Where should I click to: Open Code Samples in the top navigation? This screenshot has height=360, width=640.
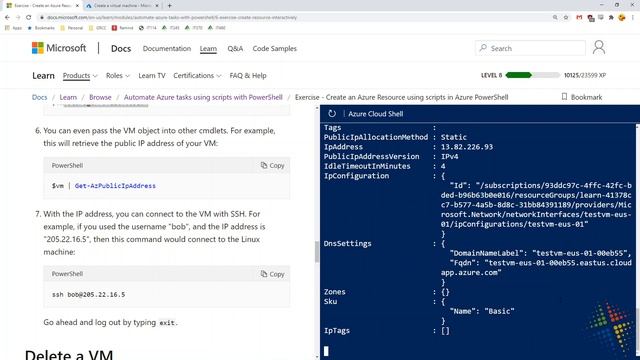point(274,48)
